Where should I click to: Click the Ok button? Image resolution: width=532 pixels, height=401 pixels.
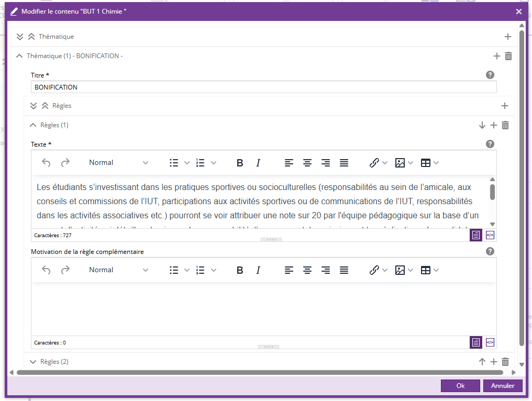click(460, 386)
